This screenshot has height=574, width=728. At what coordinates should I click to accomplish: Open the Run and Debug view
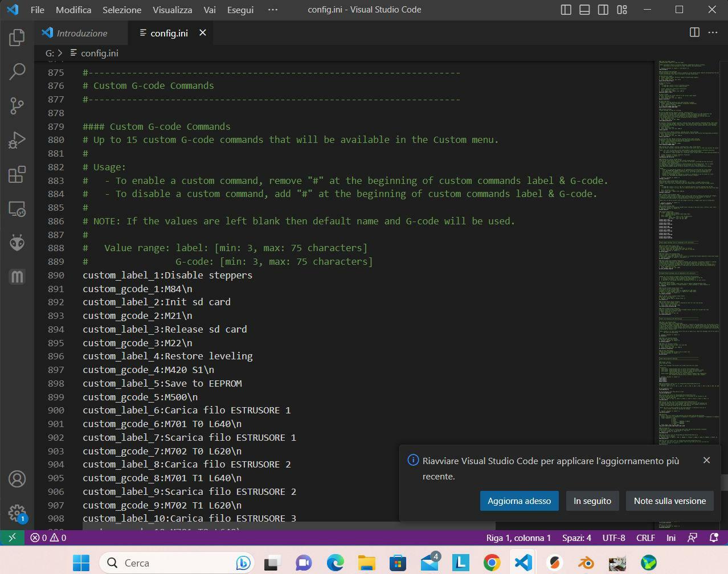point(17,140)
